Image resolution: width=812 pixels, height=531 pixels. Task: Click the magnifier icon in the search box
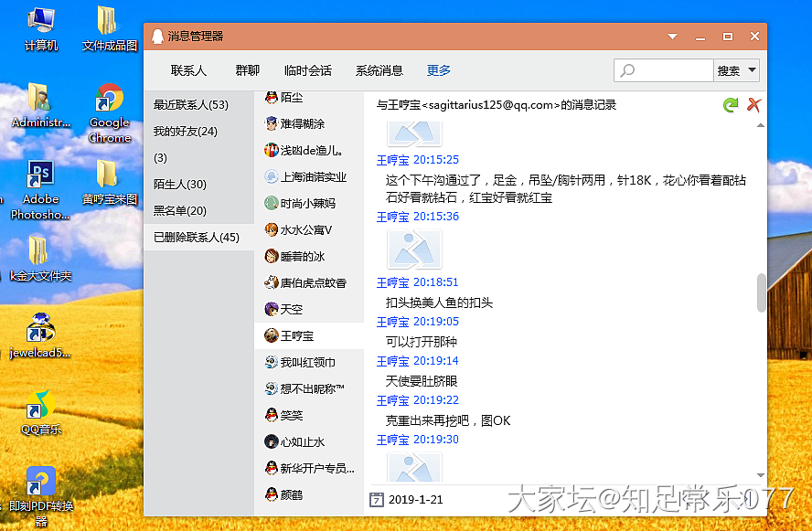627,70
